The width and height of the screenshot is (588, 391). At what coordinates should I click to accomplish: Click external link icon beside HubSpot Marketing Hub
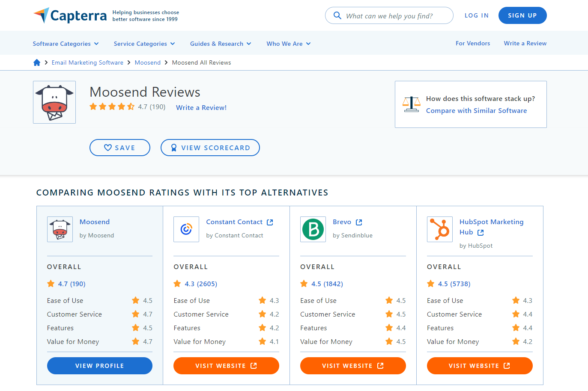pyautogui.click(x=481, y=233)
